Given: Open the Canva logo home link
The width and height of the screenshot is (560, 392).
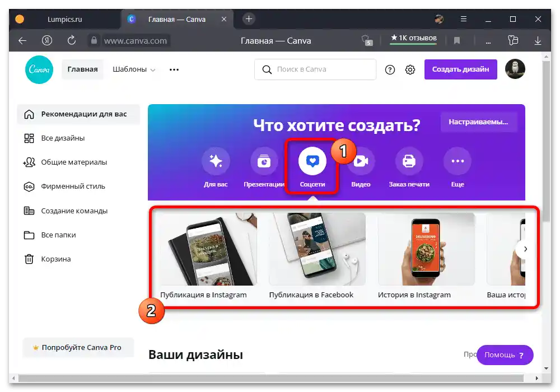Looking at the screenshot, I should [x=39, y=69].
